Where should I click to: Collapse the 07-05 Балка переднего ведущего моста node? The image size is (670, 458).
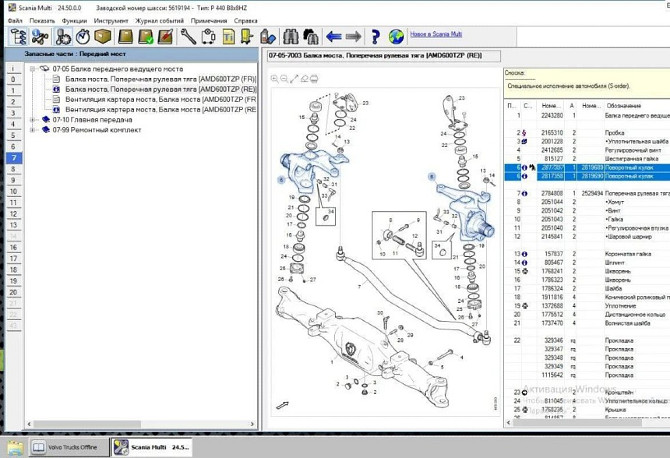point(32,69)
